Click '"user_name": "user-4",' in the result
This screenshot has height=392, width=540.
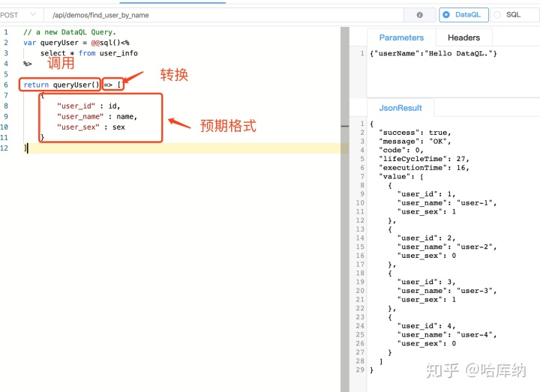coord(447,334)
